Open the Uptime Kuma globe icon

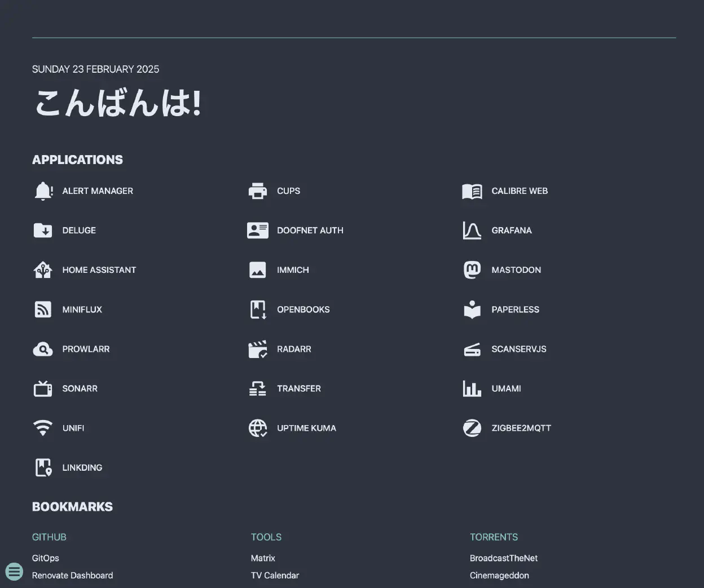tap(258, 428)
